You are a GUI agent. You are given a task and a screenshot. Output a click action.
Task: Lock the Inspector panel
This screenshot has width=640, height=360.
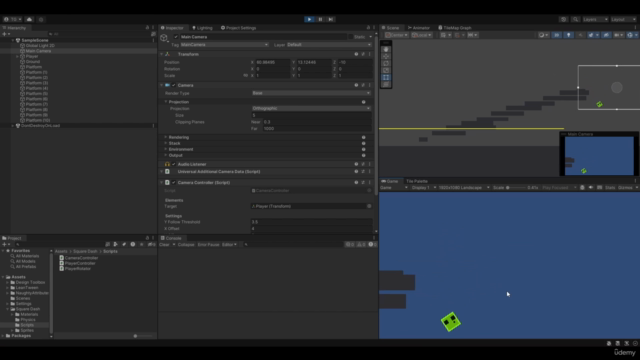click(368, 28)
